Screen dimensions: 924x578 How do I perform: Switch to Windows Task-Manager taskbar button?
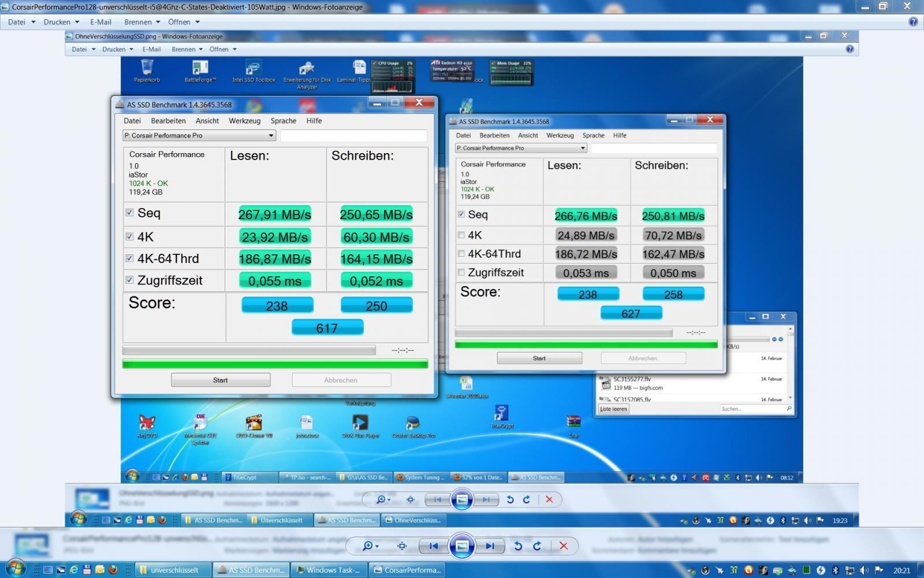pyautogui.click(x=328, y=570)
